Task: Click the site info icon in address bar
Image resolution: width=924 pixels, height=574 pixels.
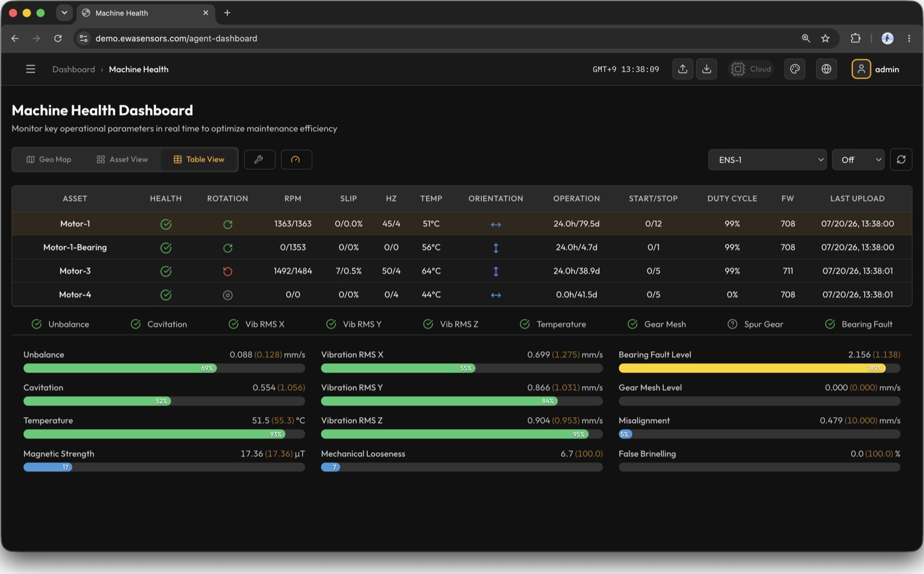Action: tap(84, 38)
